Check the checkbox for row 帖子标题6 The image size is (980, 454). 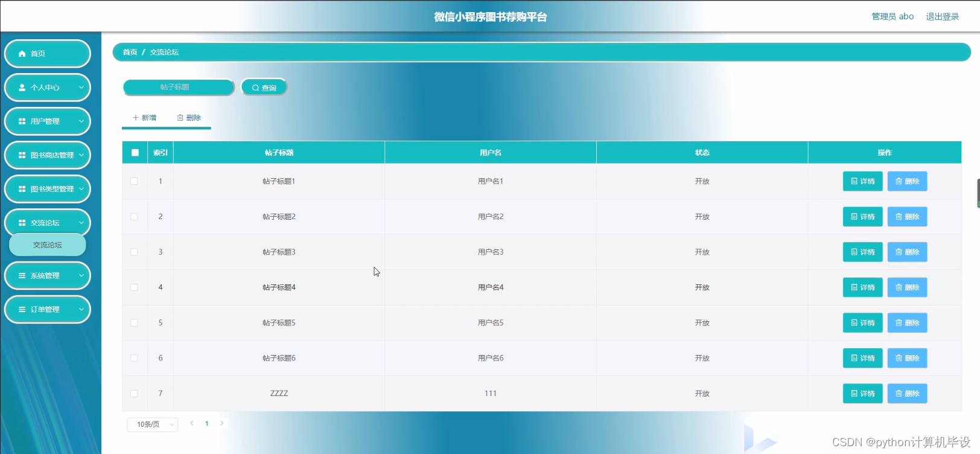click(134, 358)
